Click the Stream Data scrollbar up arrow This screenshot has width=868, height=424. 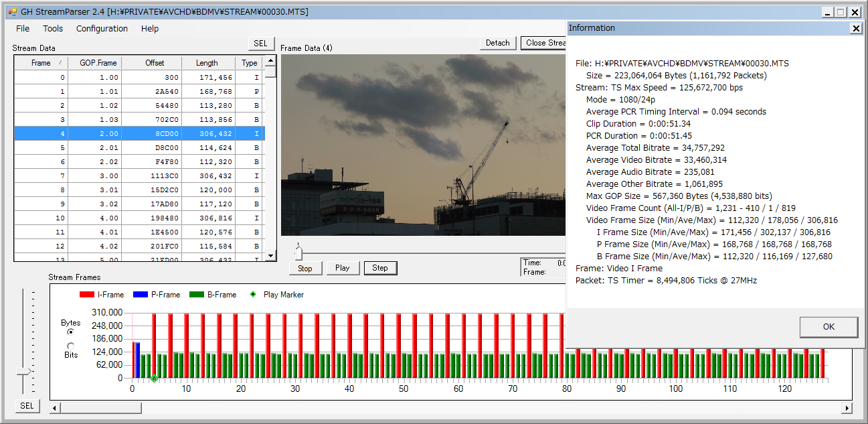pyautogui.click(x=270, y=62)
